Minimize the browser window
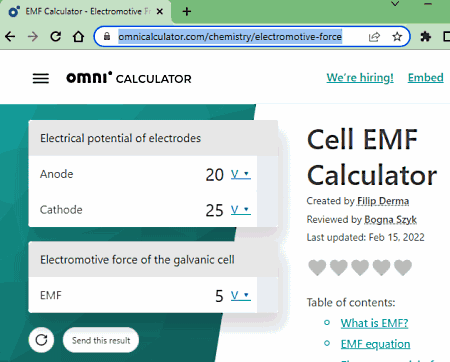450x362 pixels. click(428, 4)
